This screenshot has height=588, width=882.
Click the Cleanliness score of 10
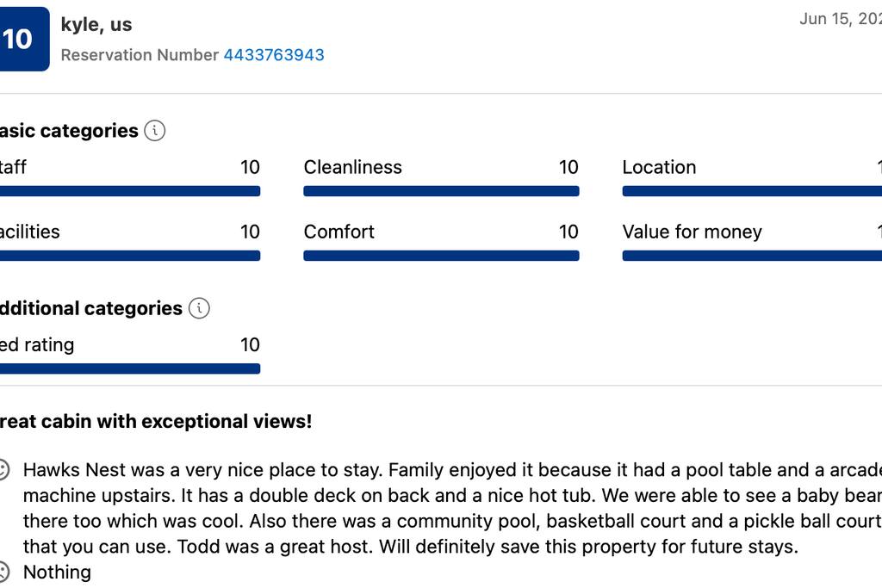(568, 167)
